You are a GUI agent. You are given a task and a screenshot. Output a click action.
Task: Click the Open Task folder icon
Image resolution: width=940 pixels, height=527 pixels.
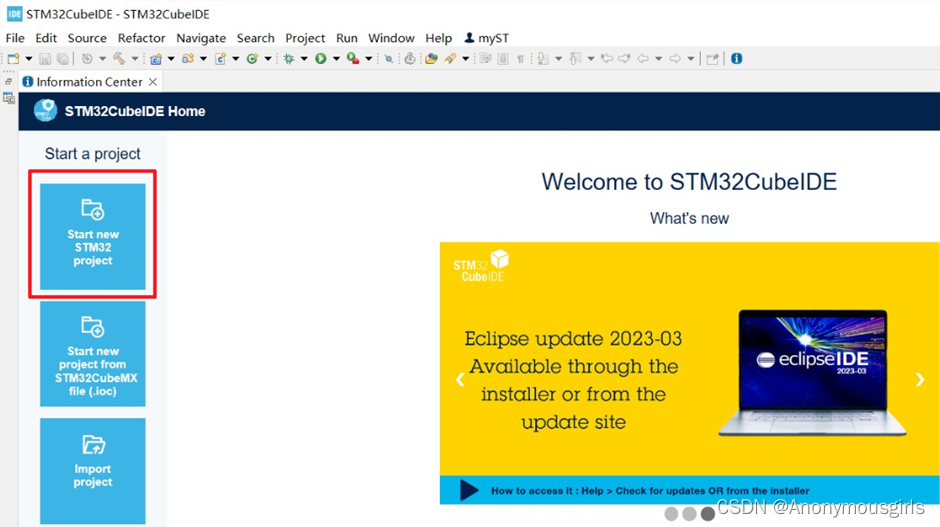click(431, 59)
